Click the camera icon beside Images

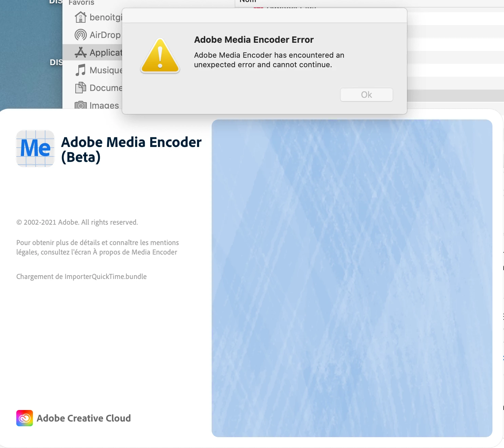pos(81,105)
